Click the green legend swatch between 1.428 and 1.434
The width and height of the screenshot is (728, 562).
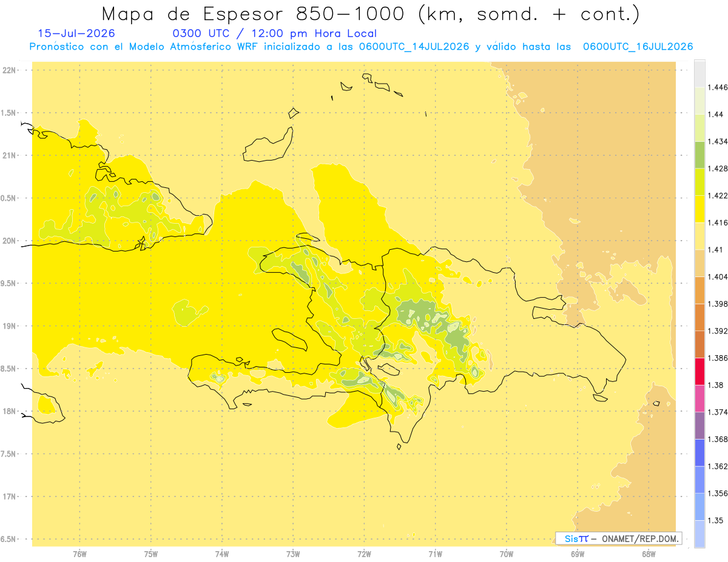(x=699, y=155)
